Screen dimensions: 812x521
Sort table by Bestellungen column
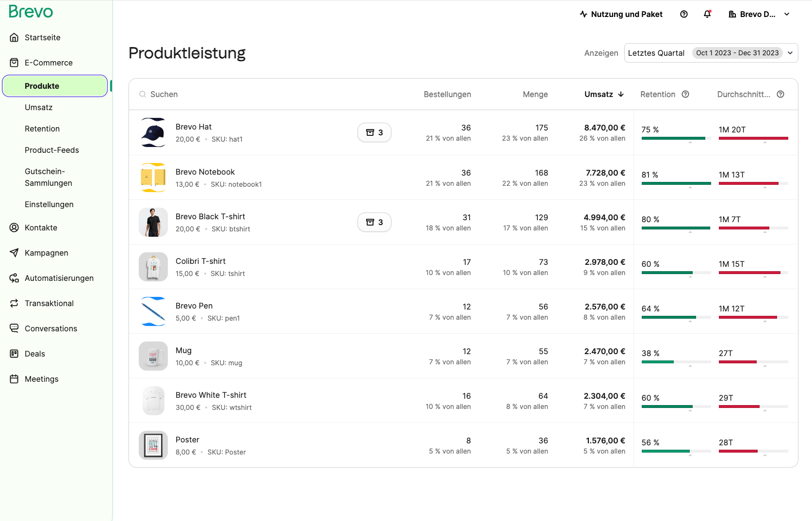click(447, 94)
